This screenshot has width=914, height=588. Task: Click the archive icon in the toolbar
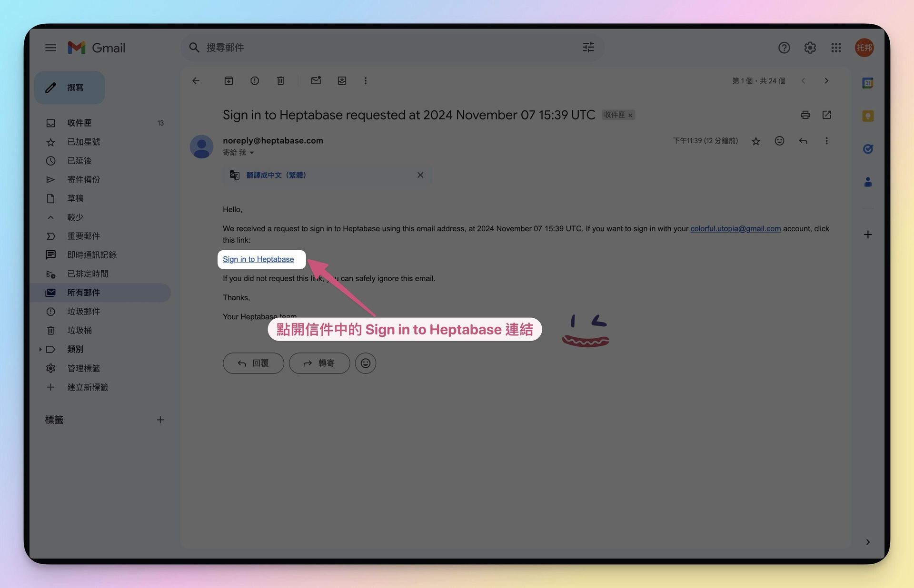click(228, 81)
